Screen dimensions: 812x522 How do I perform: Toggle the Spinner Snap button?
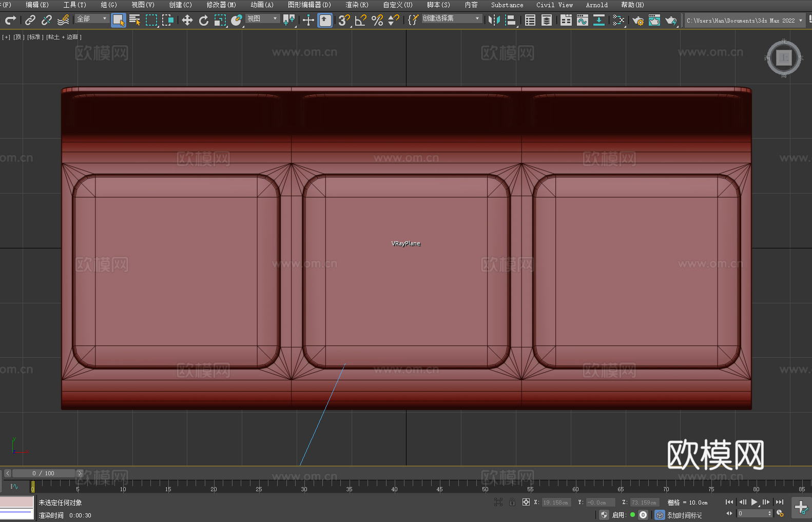point(394,20)
